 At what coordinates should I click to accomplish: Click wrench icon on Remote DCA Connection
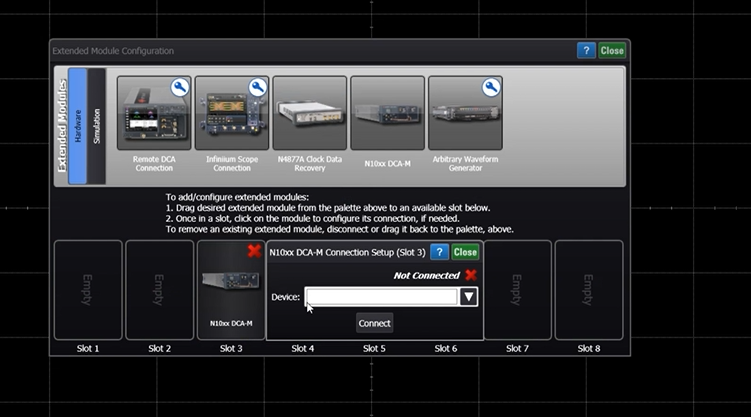pyautogui.click(x=180, y=87)
